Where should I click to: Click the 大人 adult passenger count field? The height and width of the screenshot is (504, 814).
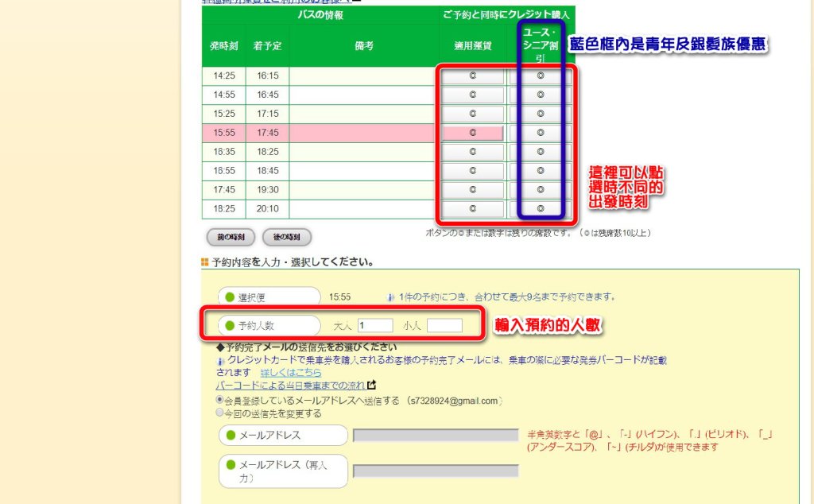pos(374,325)
